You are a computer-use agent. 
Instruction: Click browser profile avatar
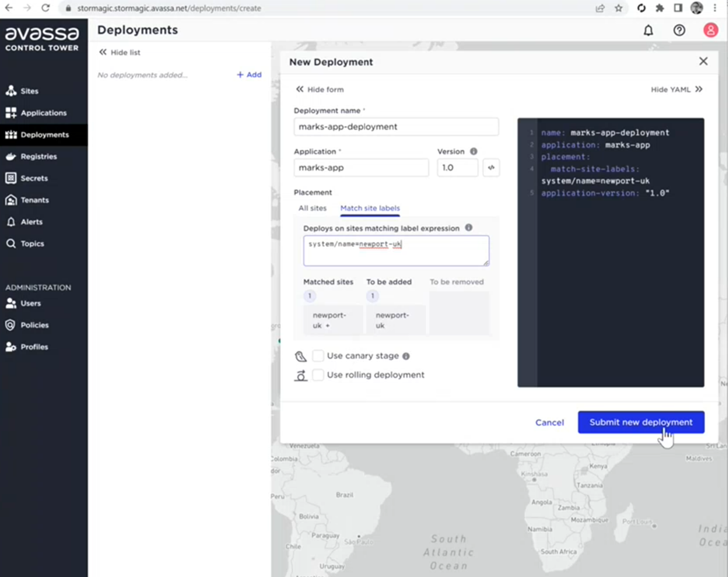coord(697,8)
